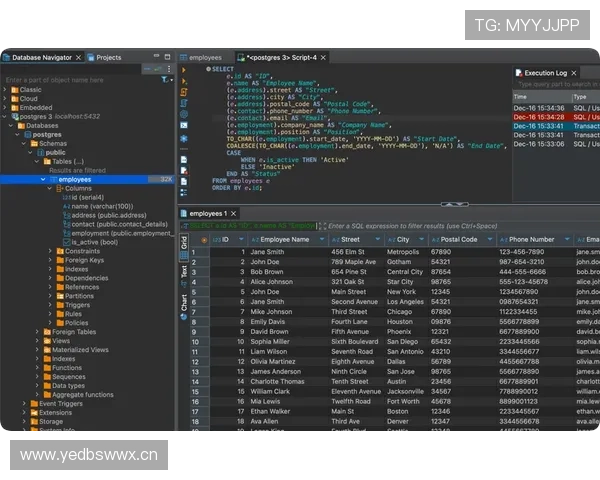The width and height of the screenshot is (600, 480).
Task: Click the Employee Name column header
Action: (284, 240)
